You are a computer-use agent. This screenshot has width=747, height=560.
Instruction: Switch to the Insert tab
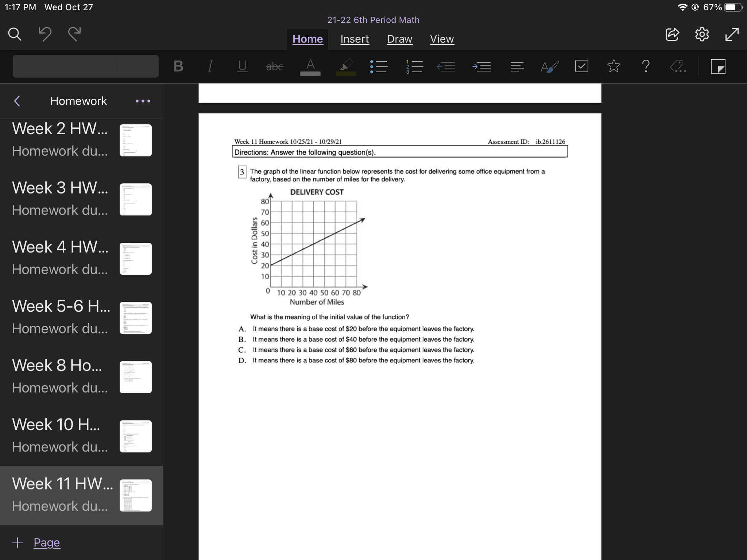coord(355,39)
